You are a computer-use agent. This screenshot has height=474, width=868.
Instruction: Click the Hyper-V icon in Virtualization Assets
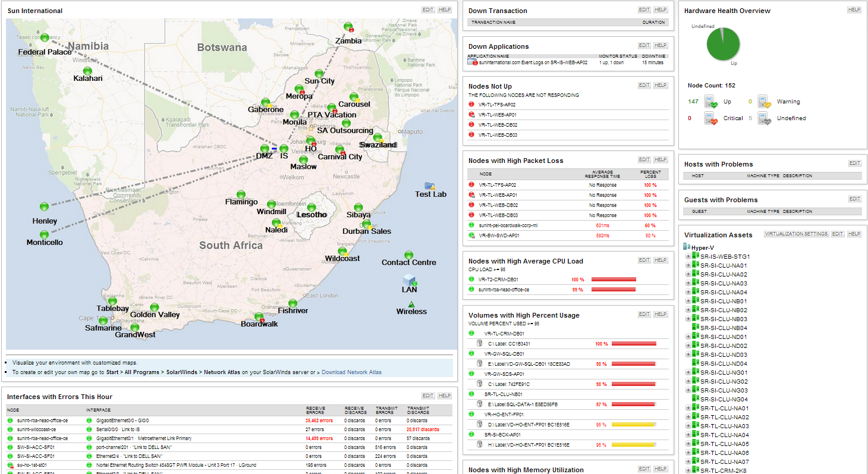click(687, 247)
